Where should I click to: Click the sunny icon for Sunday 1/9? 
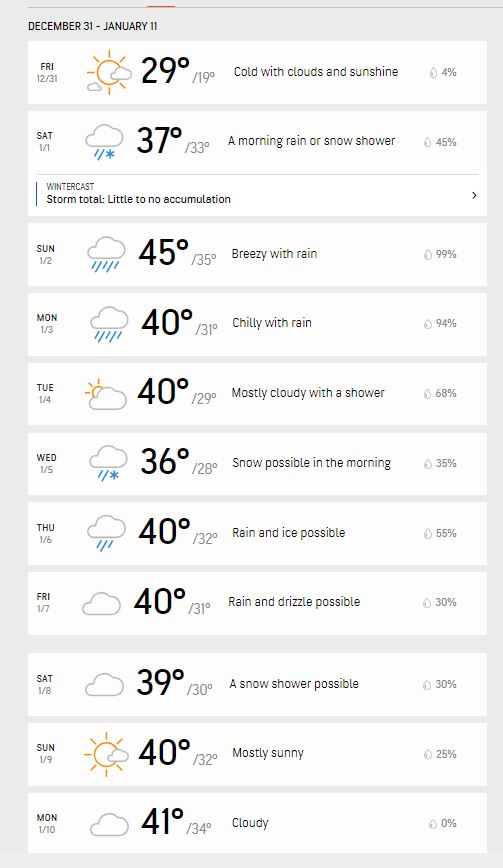(x=106, y=754)
